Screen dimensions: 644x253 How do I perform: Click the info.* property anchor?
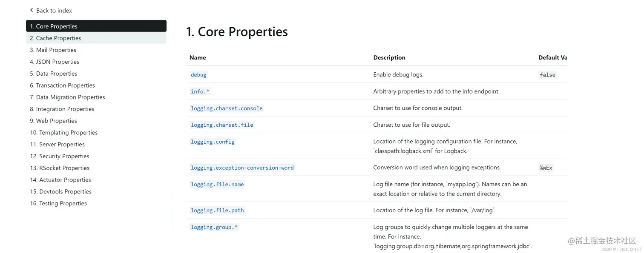click(x=200, y=91)
